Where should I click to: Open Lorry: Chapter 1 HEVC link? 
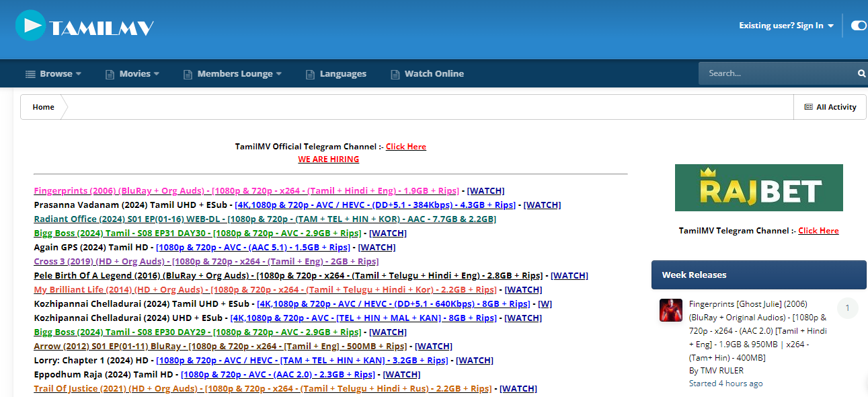[302, 361]
